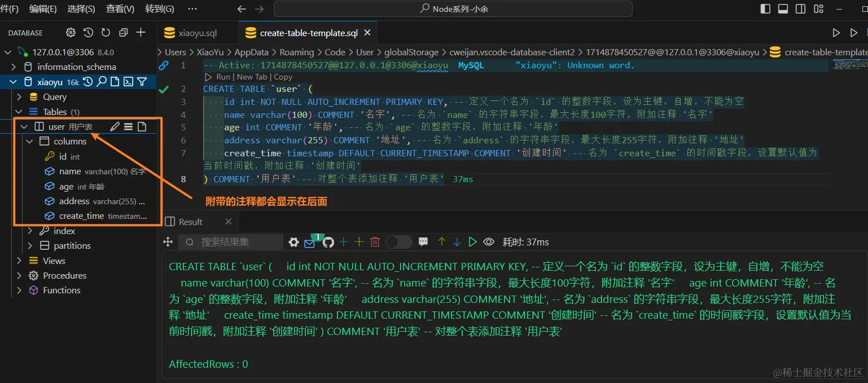Image resolution: width=868 pixels, height=383 pixels.
Task: Expand the Views node
Action: pos(19,261)
